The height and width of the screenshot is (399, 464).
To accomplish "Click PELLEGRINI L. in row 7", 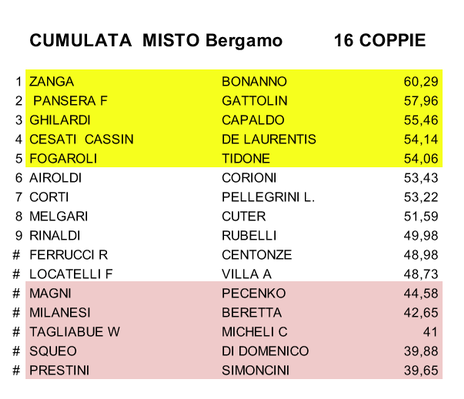I will (x=268, y=197).
